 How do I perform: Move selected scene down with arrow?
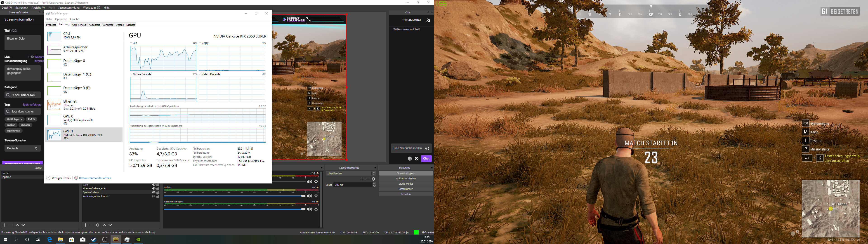pos(23,225)
